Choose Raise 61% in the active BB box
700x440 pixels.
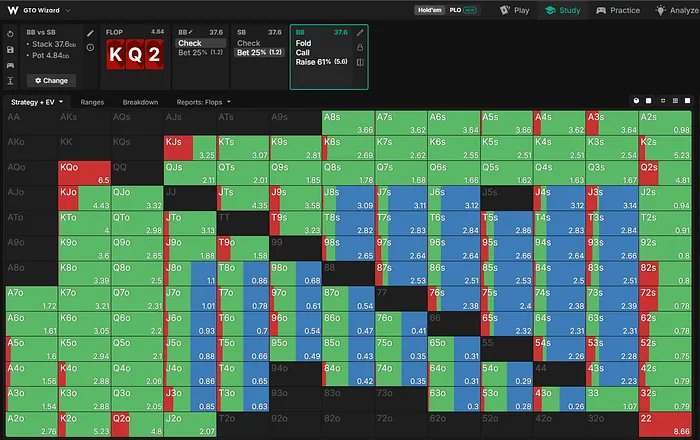[321, 62]
